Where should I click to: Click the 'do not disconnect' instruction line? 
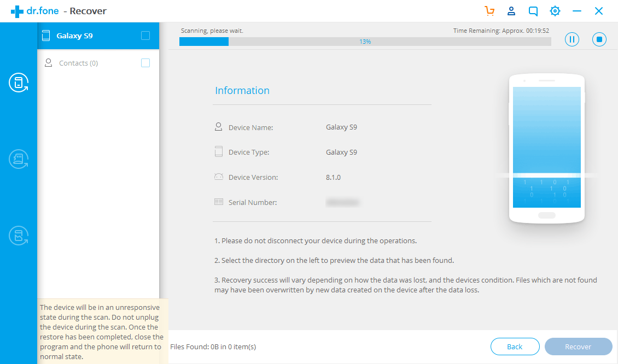tap(316, 240)
